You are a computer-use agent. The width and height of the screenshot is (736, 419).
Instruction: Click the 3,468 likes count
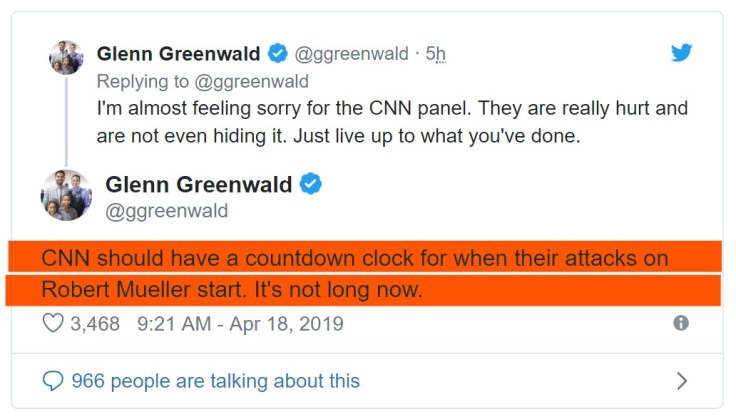95,324
